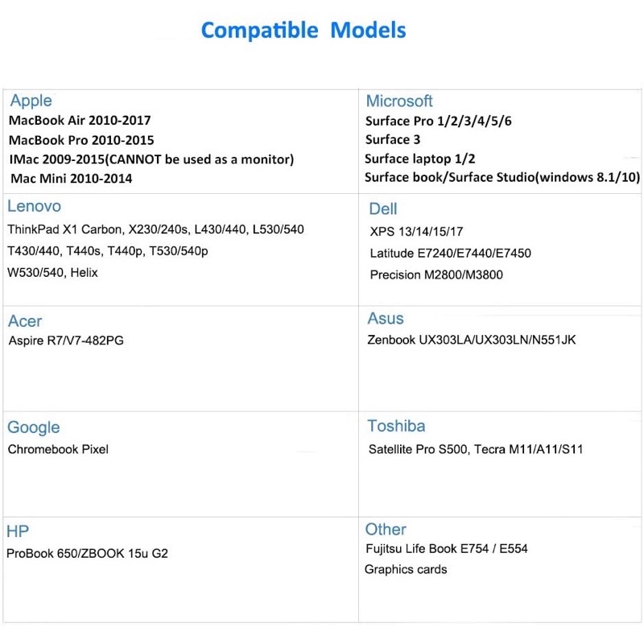
Task: Click the Google Chromebook Pixel entry
Action: pyautogui.click(x=58, y=449)
